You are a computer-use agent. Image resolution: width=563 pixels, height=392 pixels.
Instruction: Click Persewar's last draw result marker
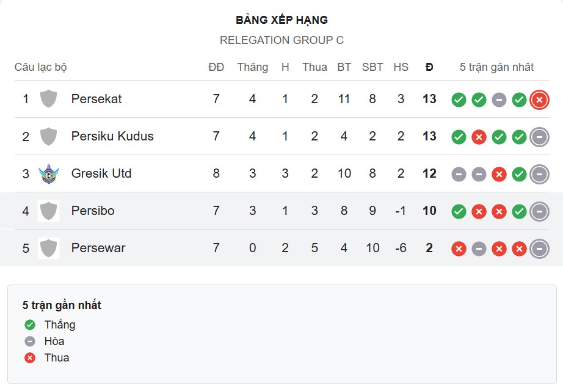point(539,249)
